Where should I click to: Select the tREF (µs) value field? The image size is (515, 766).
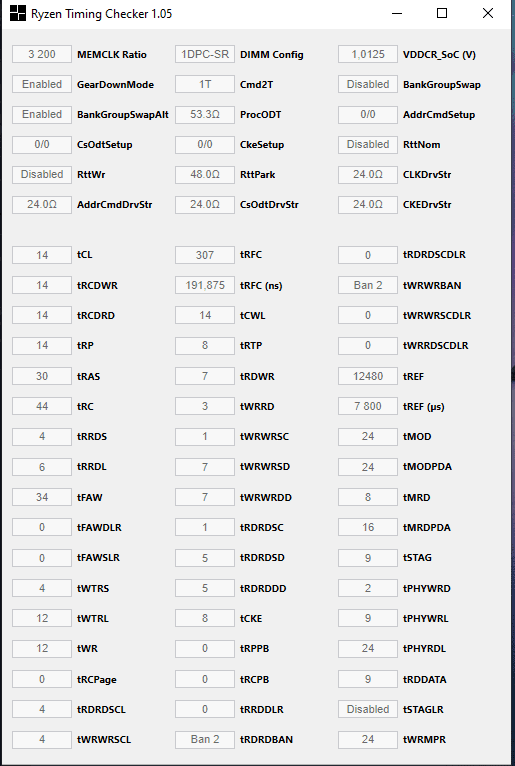pyautogui.click(x=368, y=406)
